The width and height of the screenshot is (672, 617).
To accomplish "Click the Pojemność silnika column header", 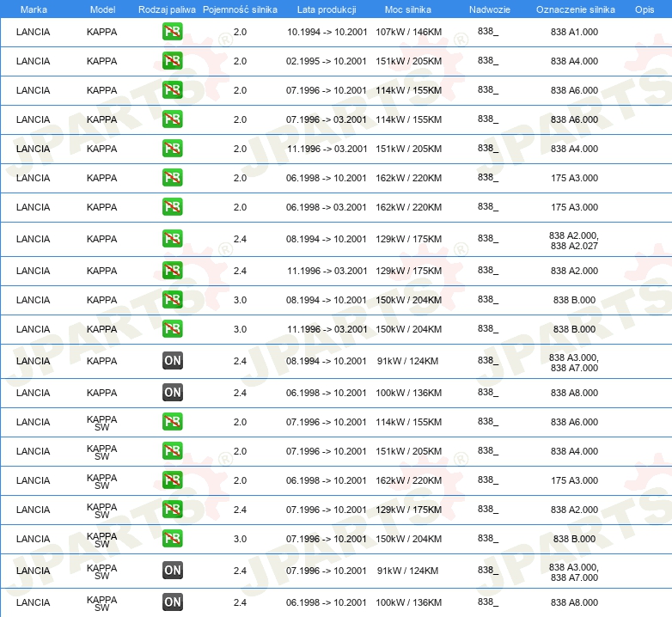I will click(240, 9).
